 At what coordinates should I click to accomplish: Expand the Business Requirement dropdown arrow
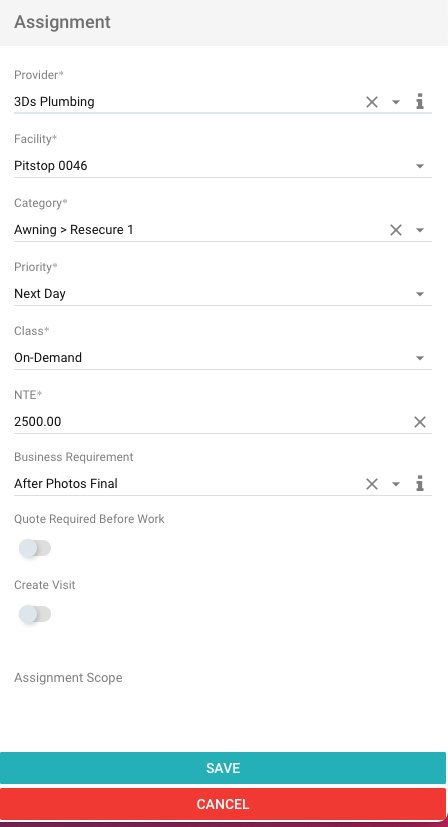click(x=396, y=484)
